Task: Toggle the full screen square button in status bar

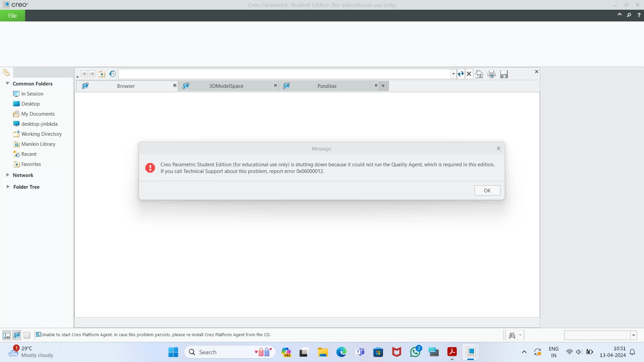Action: pyautogui.click(x=27, y=335)
